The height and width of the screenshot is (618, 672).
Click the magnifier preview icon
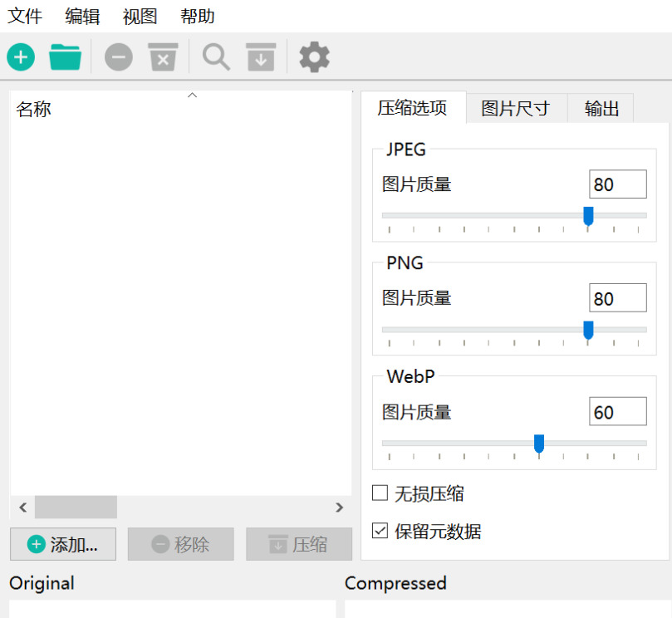coord(216,57)
